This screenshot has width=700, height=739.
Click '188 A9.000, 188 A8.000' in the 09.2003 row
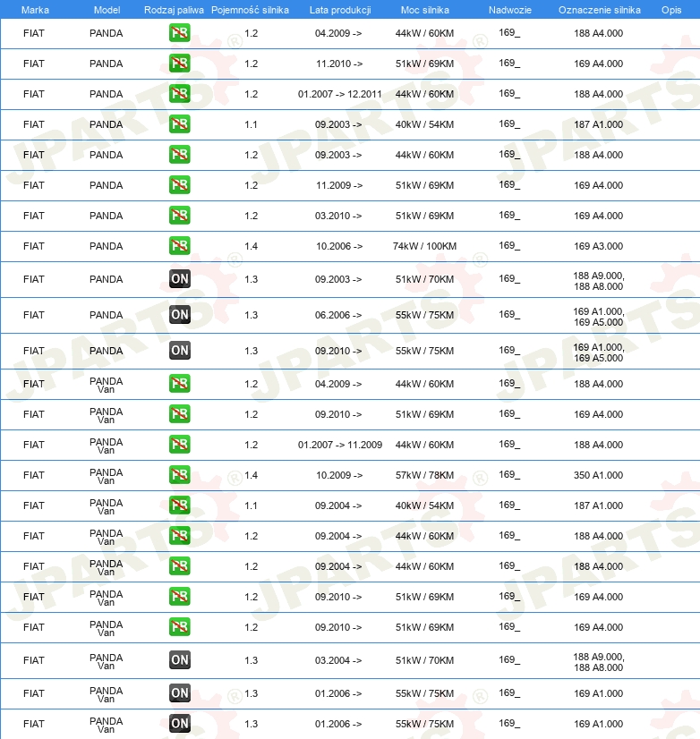pos(599,281)
